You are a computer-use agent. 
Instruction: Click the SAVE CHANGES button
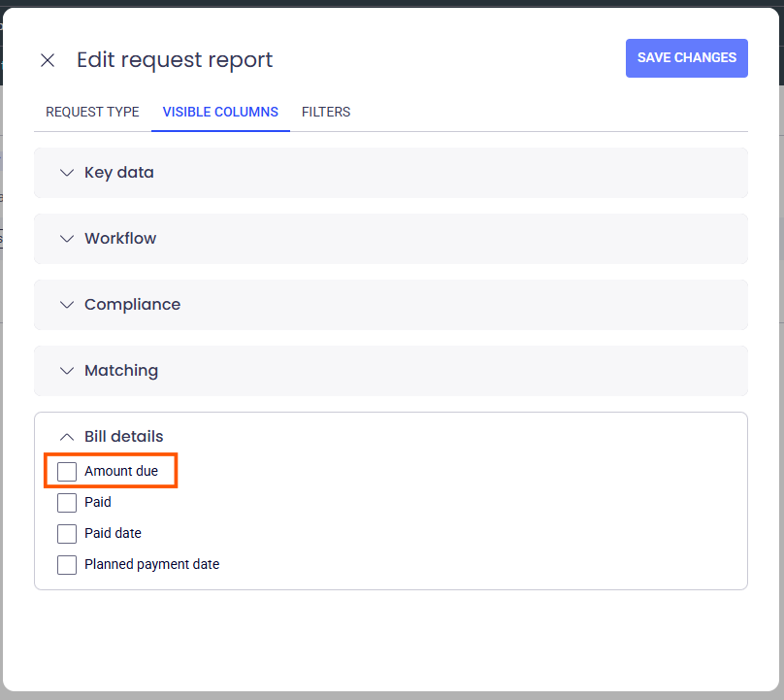coord(687,58)
